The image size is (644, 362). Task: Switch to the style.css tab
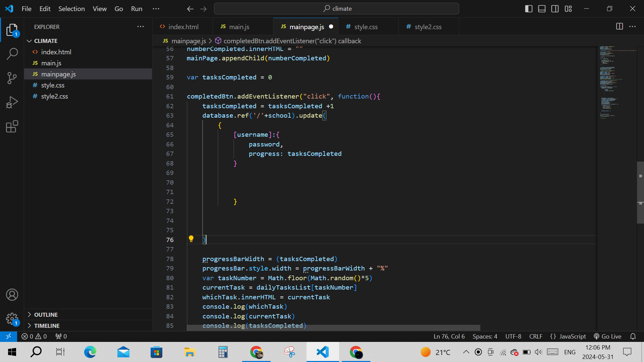[366, 27]
